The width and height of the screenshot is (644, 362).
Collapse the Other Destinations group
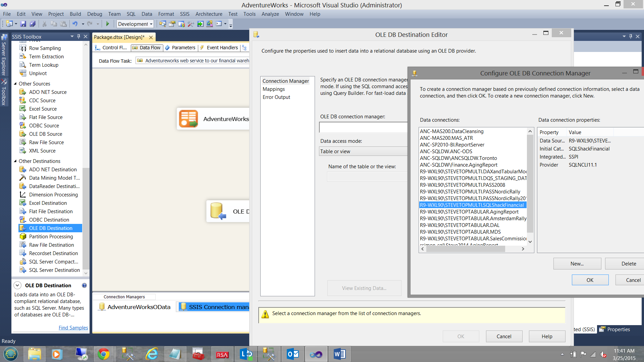coord(15,161)
